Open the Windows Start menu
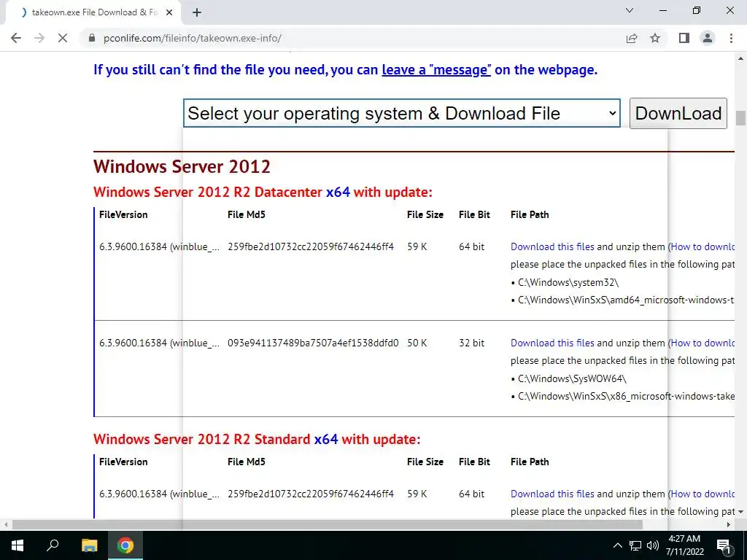Image resolution: width=747 pixels, height=560 pixels. pyautogui.click(x=18, y=545)
